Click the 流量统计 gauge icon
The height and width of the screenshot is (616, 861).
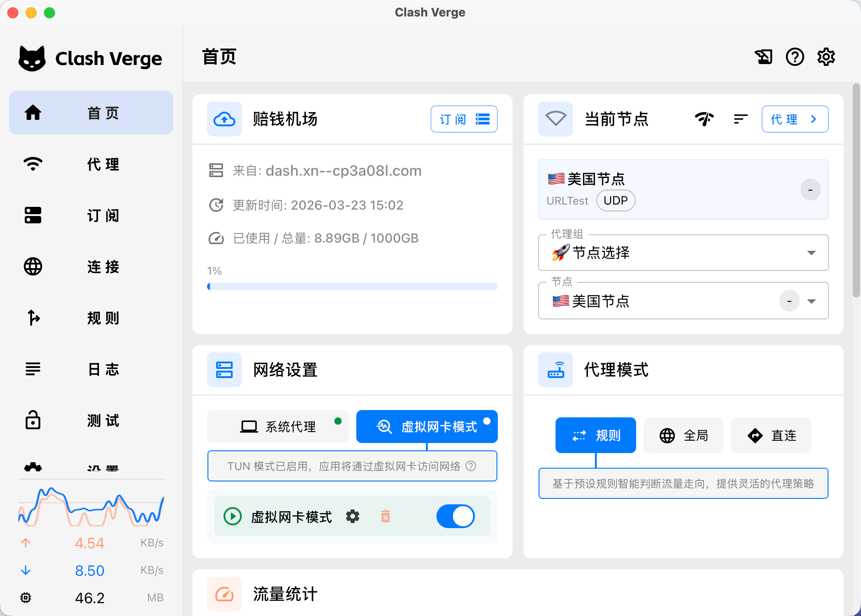coord(224,594)
